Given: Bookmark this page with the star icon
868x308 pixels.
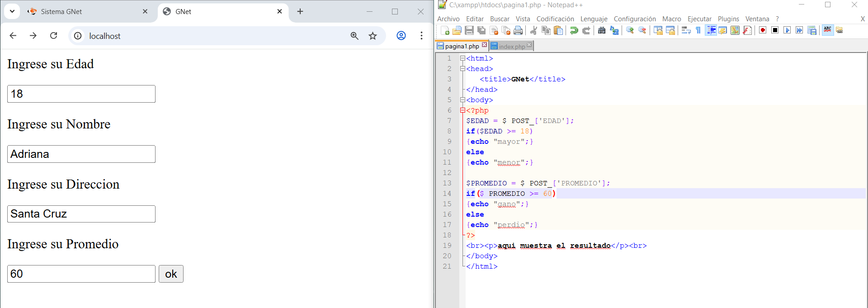Looking at the screenshot, I should tap(373, 36).
